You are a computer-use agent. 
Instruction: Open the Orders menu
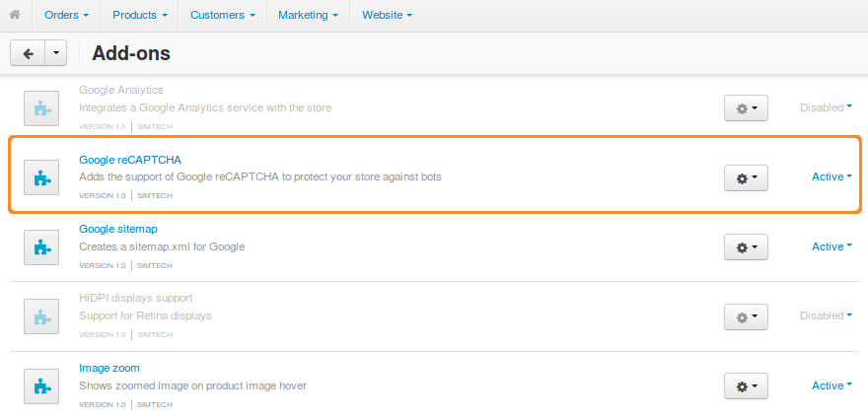[x=66, y=16]
